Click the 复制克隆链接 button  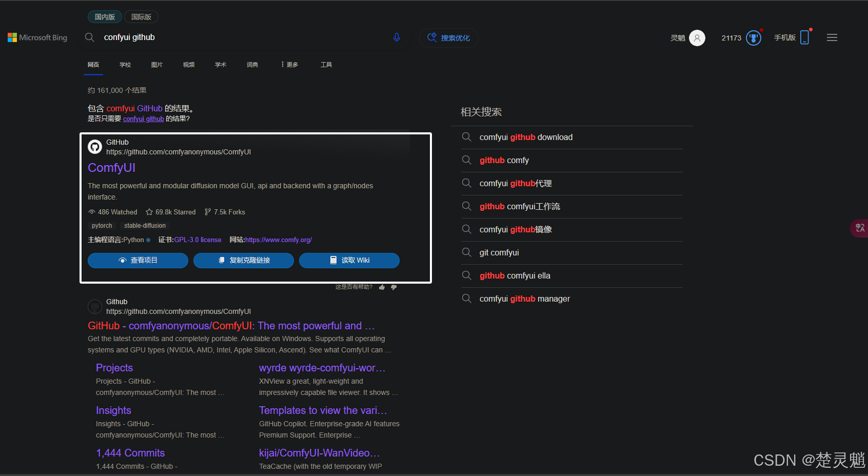[x=244, y=261]
